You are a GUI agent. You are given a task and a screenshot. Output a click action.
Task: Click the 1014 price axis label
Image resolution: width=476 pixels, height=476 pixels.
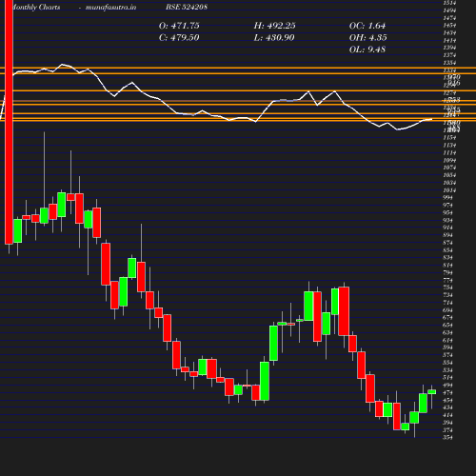tap(449, 190)
